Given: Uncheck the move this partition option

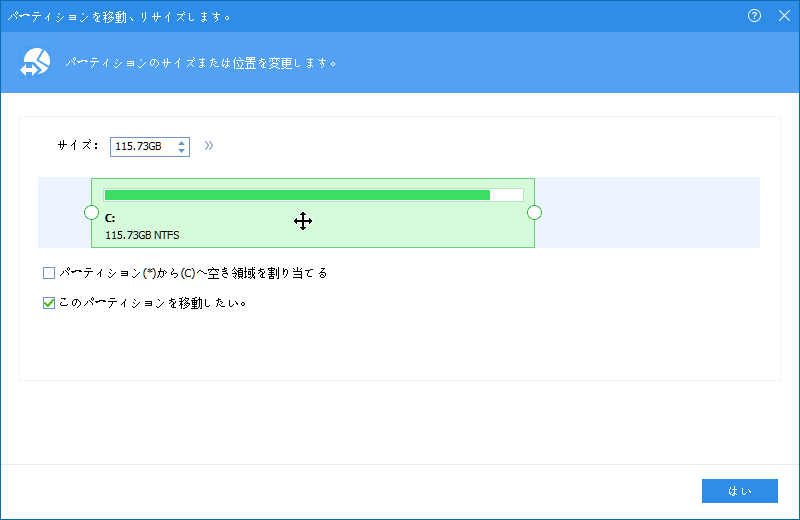Looking at the screenshot, I should click(49, 303).
